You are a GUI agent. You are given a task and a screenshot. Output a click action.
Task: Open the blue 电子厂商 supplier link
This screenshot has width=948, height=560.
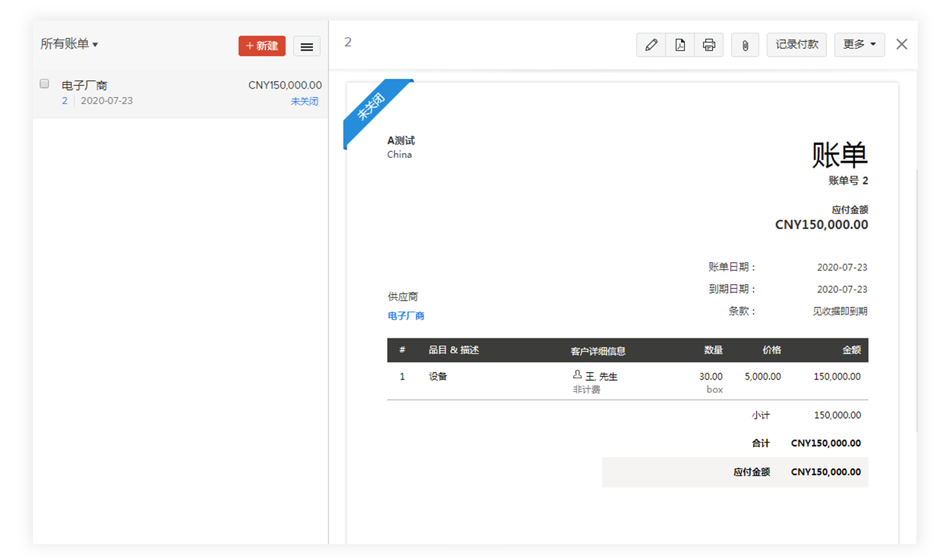(406, 316)
